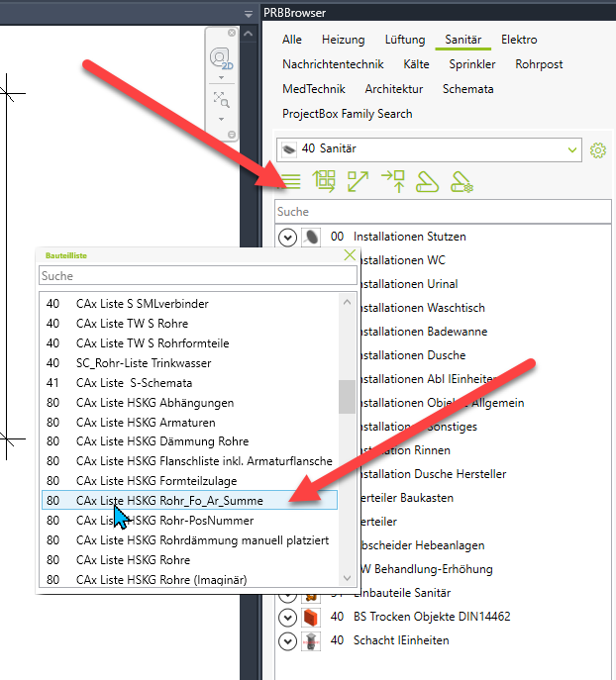Click the zoom extents navigation icon

221,99
